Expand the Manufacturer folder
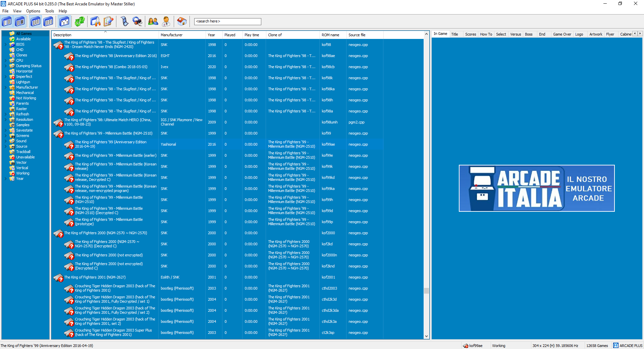The height and width of the screenshot is (349, 644). click(6, 87)
